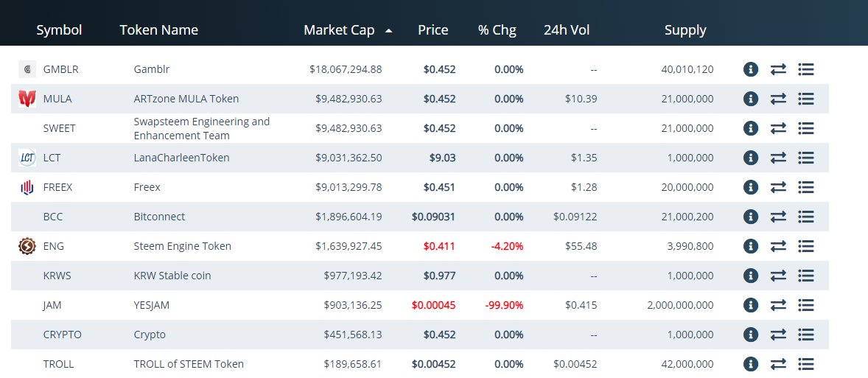Sort by % Chg column header
Image resolution: width=868 pixels, height=378 pixels.
point(497,30)
